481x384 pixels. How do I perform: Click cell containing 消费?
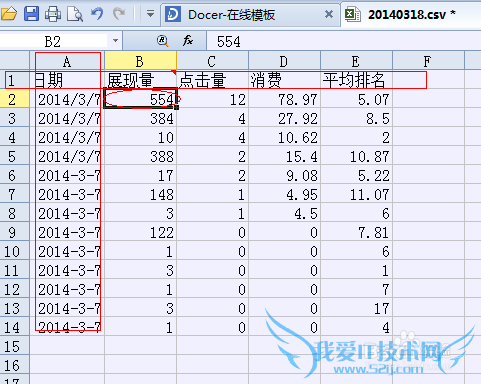tap(284, 80)
